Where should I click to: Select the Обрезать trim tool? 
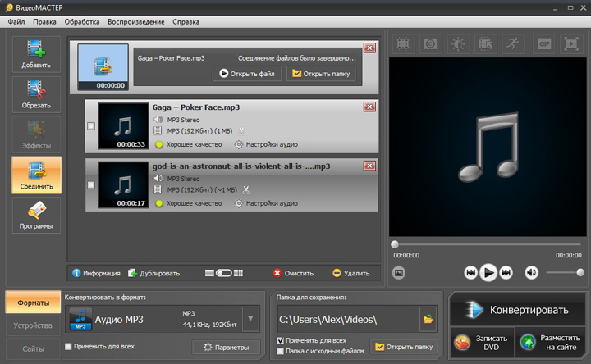pyautogui.click(x=36, y=94)
